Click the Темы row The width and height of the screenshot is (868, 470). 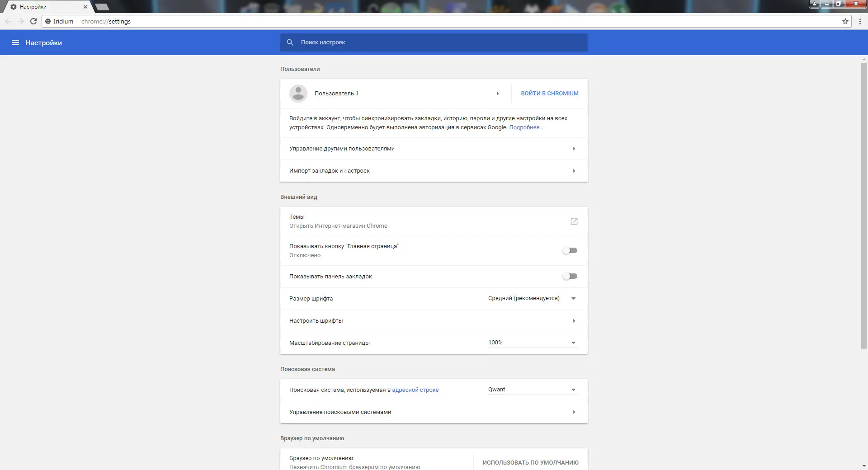434,221
